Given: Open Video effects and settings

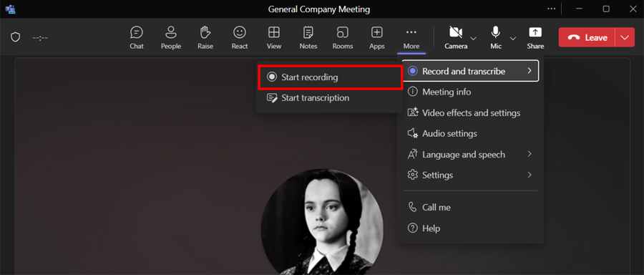Looking at the screenshot, I should [x=470, y=112].
